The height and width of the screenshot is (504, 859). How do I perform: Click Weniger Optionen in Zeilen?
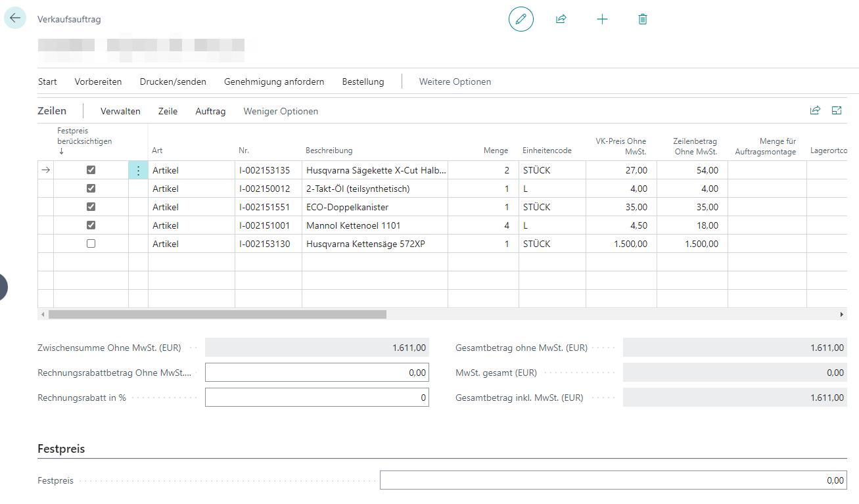[x=281, y=112]
